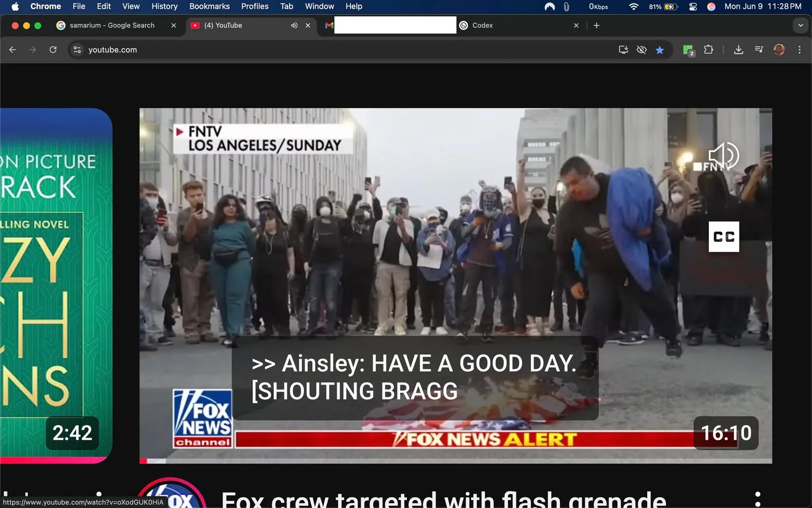Reload the YouTube page
The height and width of the screenshot is (508, 812).
click(x=53, y=50)
